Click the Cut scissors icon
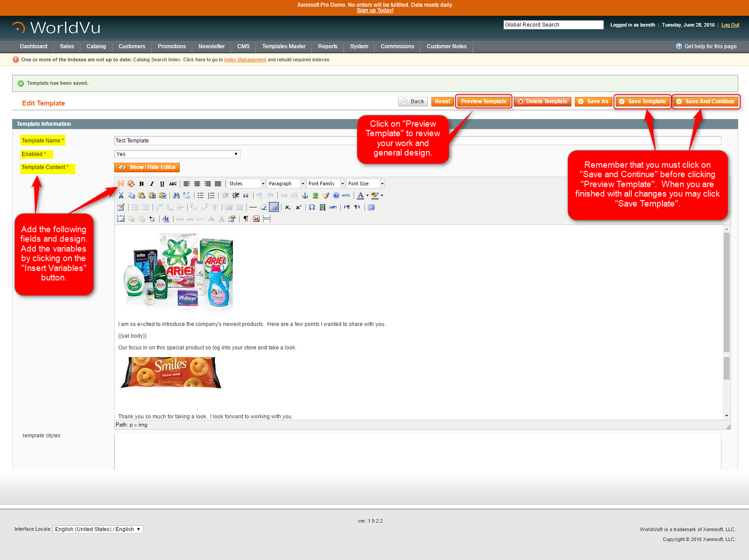Viewport: 749px width, 560px height. [x=121, y=195]
